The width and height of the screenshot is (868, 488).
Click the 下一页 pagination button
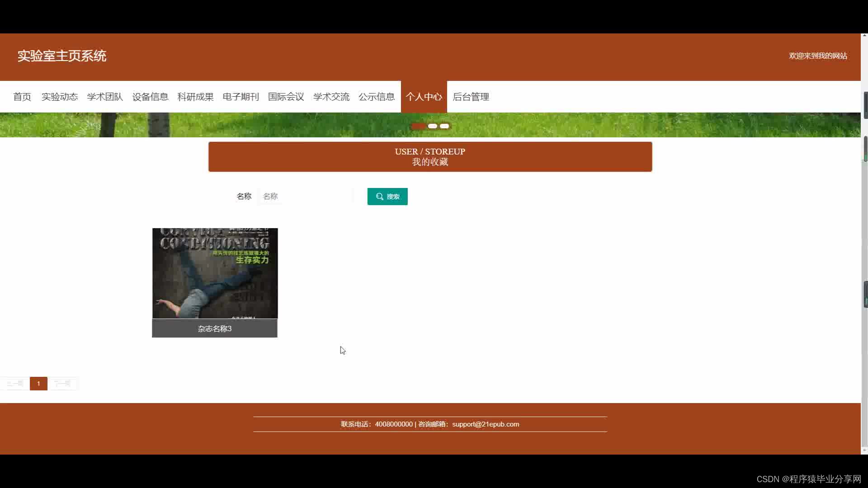[62, 384]
